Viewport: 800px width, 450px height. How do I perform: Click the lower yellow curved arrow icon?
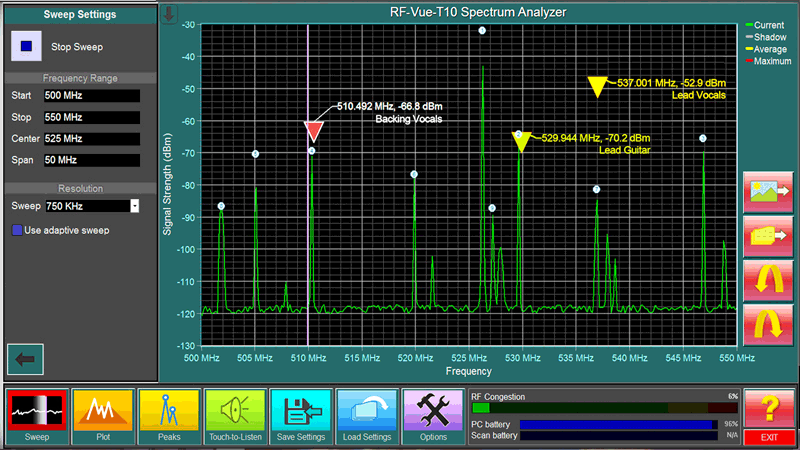tap(768, 324)
